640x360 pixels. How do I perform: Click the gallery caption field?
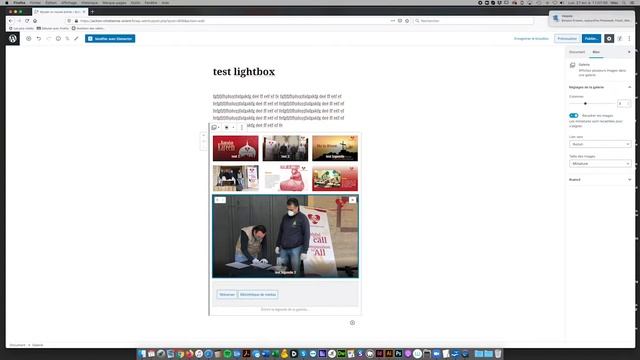click(285, 309)
